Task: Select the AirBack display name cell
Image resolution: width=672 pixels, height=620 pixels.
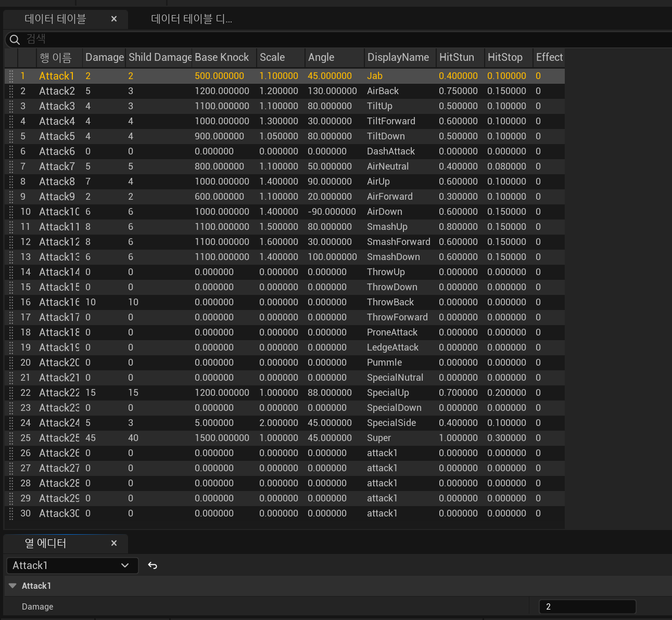Action: 383,91
